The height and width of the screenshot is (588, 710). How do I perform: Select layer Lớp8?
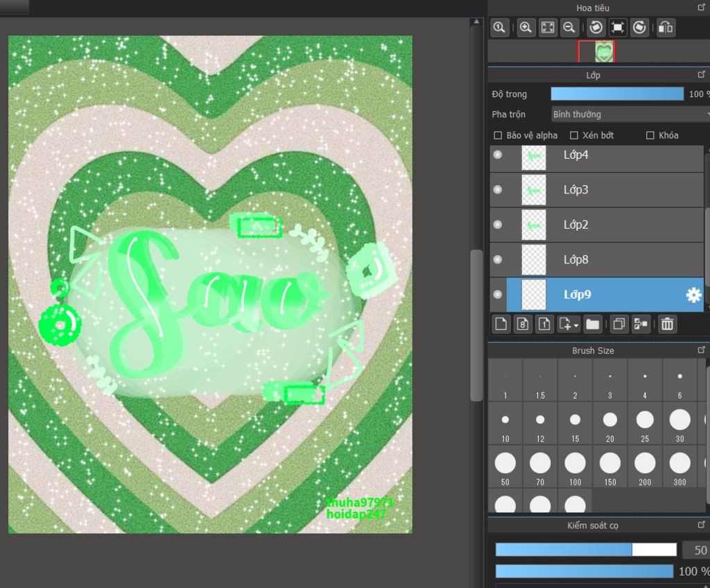pyautogui.click(x=597, y=260)
